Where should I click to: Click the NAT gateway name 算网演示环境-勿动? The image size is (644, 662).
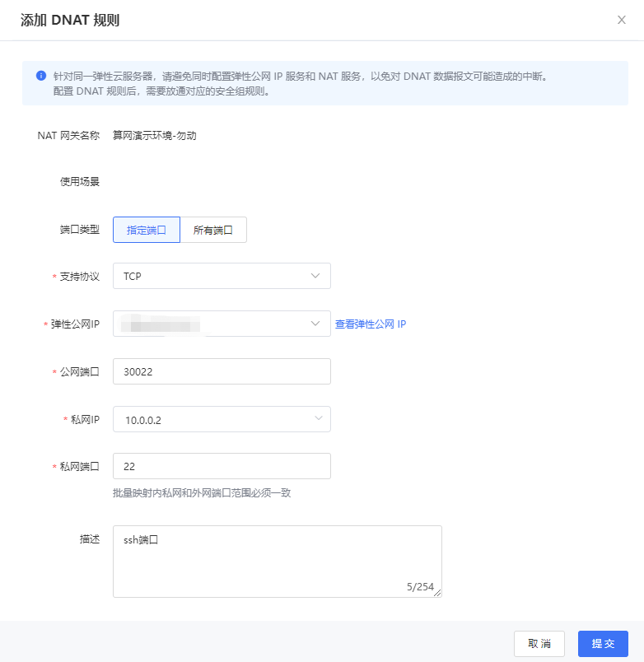(x=155, y=136)
